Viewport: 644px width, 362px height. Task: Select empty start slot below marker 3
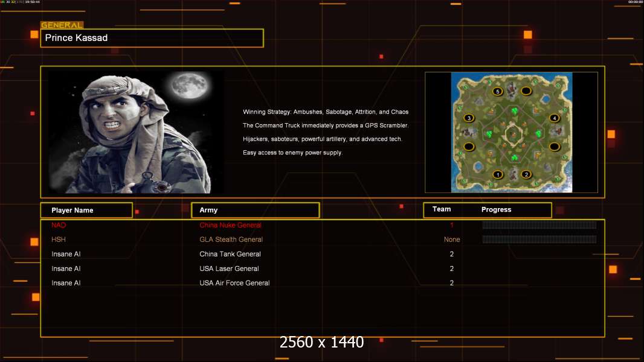(x=469, y=147)
